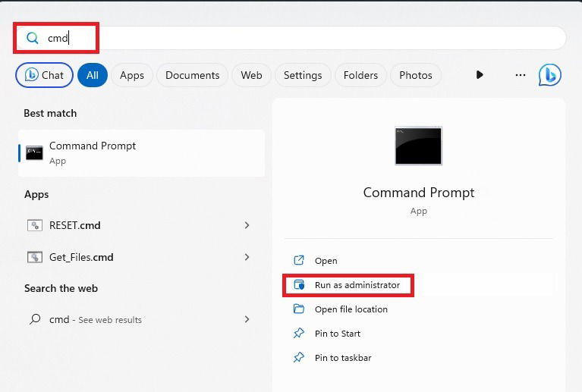Click the Run as administrator shield icon
Image resolution: width=582 pixels, height=392 pixels.
pyautogui.click(x=299, y=285)
